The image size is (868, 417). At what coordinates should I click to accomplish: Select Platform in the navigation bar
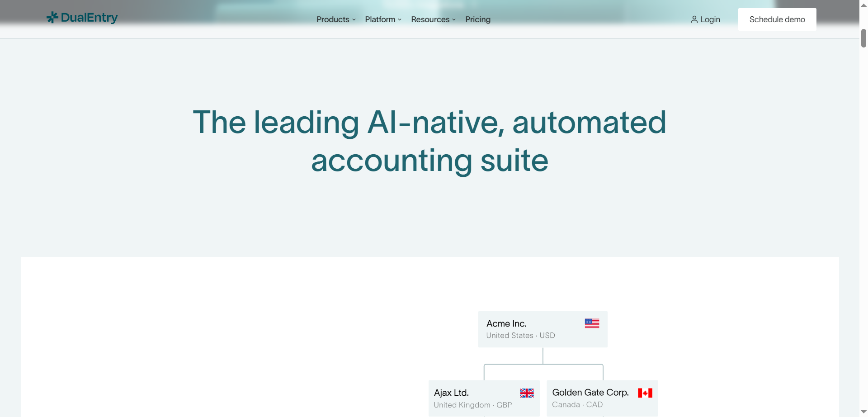click(380, 19)
